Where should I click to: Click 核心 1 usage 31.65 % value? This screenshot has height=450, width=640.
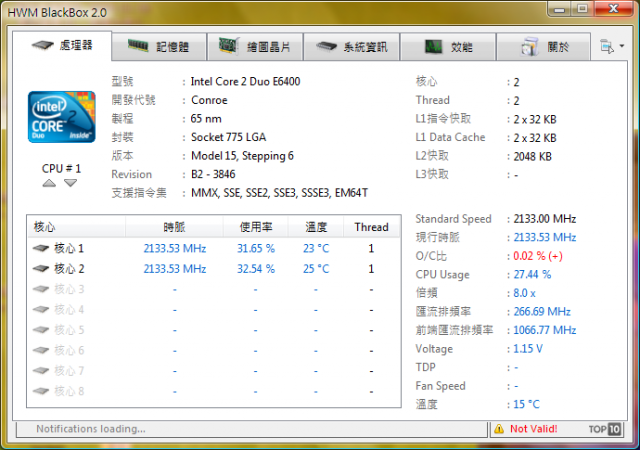point(256,248)
